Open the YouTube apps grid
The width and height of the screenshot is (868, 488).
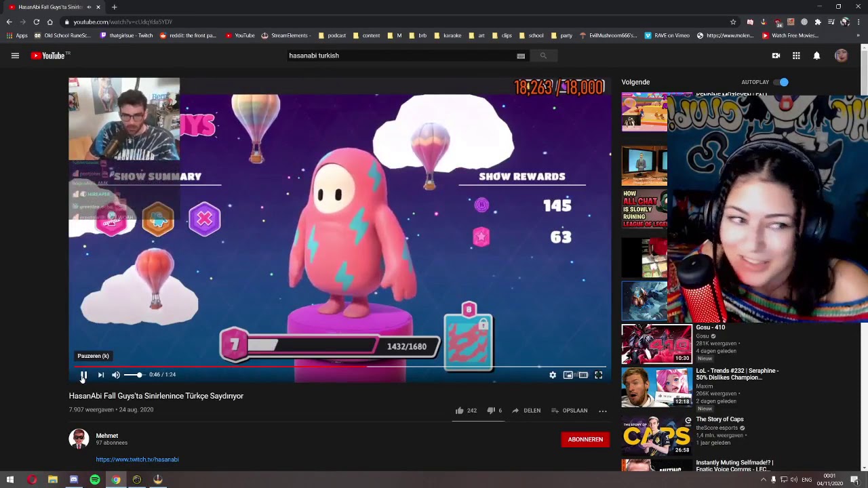pyautogui.click(x=796, y=56)
